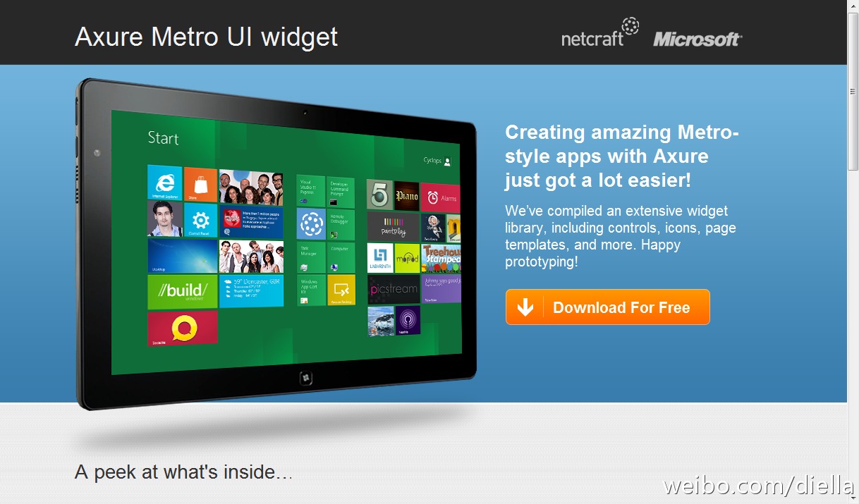Click the Start heading on the tablet screen
Viewport: 859px width, 504px height.
click(163, 138)
